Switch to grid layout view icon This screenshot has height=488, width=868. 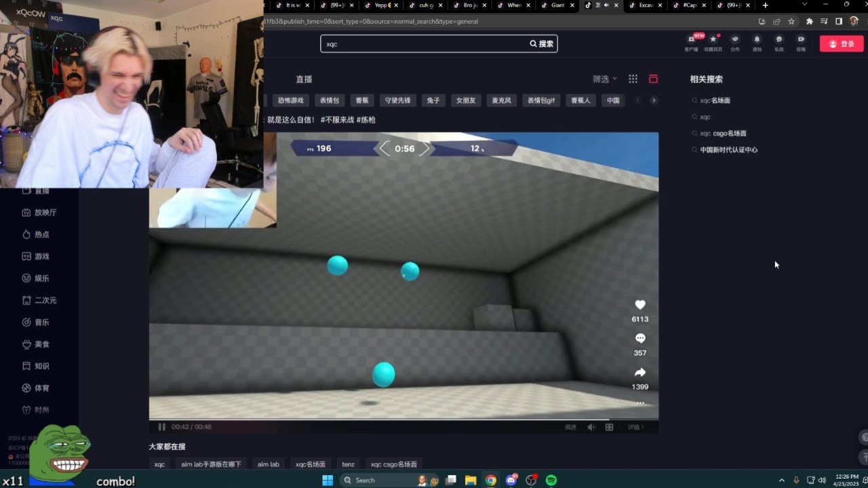tap(633, 79)
